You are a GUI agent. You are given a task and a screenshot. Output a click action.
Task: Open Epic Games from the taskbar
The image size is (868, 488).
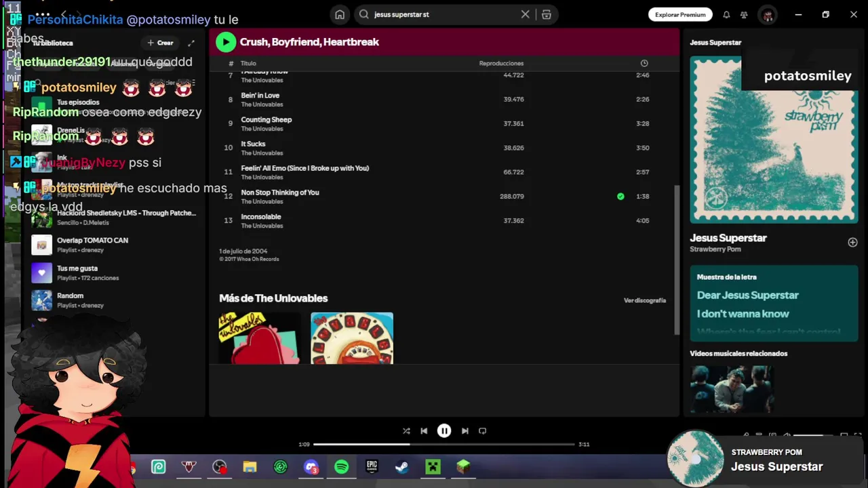pos(372,467)
